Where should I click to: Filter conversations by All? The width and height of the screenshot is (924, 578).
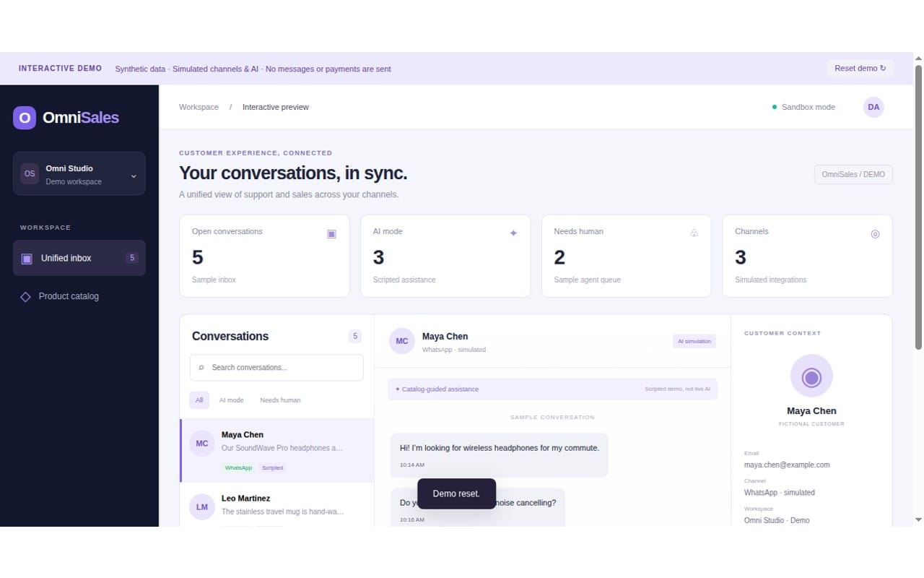click(199, 400)
